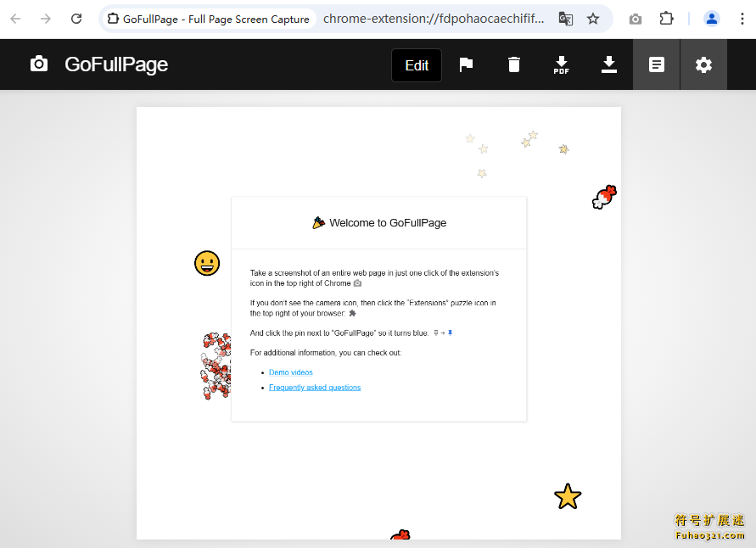Open the translate page icon

click(566, 19)
